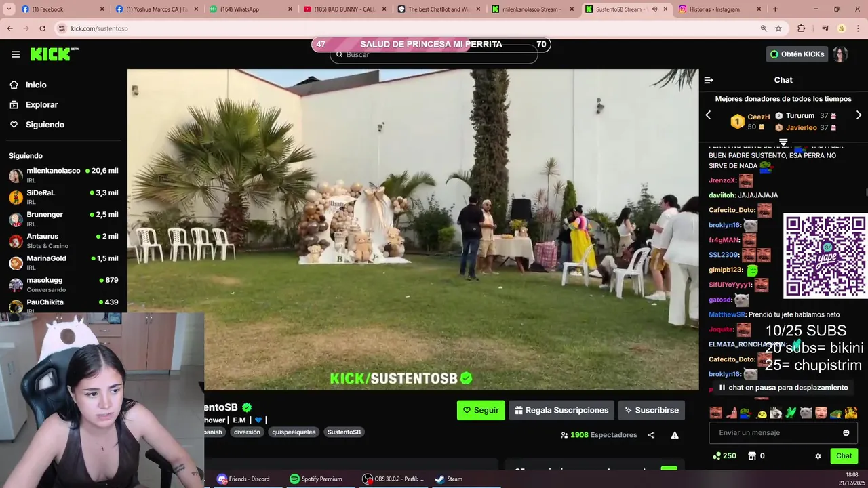Open a new browser tab
The width and height of the screenshot is (868, 488).
775,9
